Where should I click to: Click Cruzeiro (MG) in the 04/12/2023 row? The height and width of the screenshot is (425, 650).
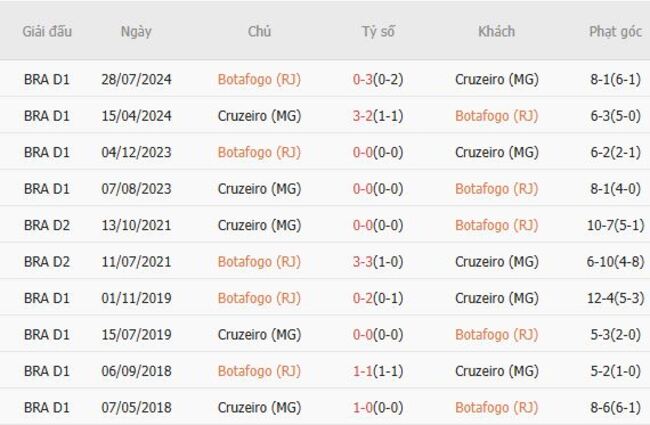click(x=496, y=153)
